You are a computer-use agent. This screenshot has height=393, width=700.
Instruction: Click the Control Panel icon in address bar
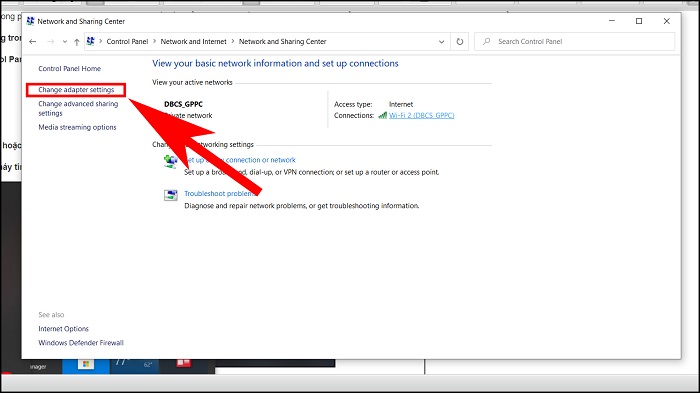click(x=91, y=41)
